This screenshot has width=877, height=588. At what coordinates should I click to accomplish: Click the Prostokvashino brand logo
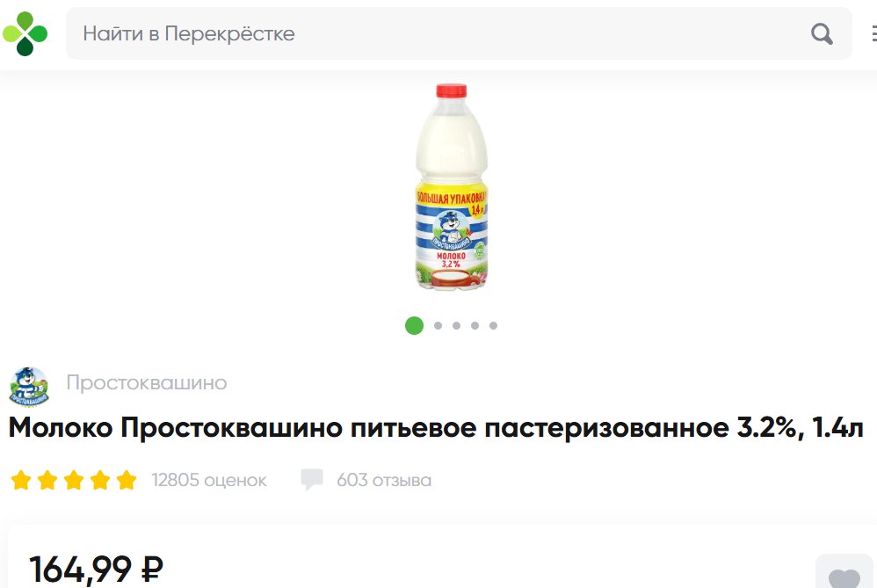(29, 386)
